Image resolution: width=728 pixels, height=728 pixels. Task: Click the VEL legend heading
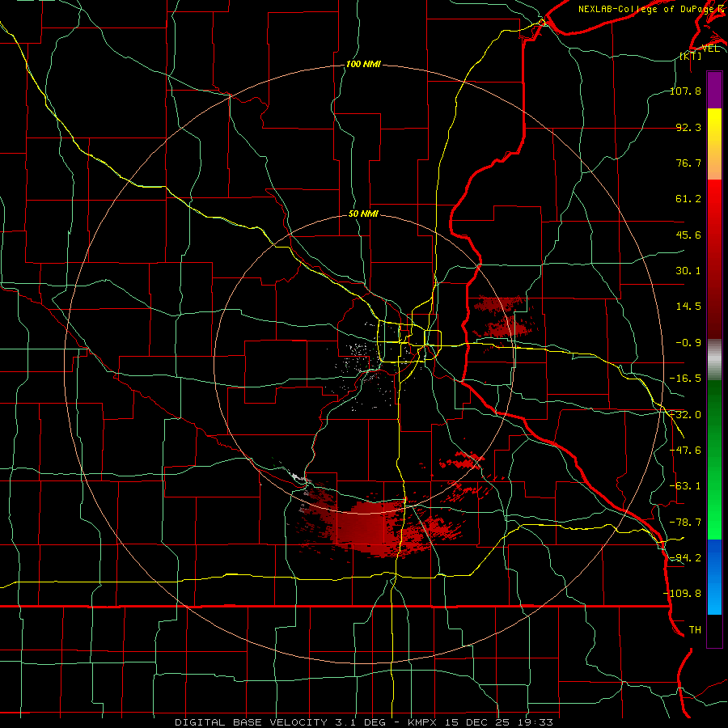(711, 49)
